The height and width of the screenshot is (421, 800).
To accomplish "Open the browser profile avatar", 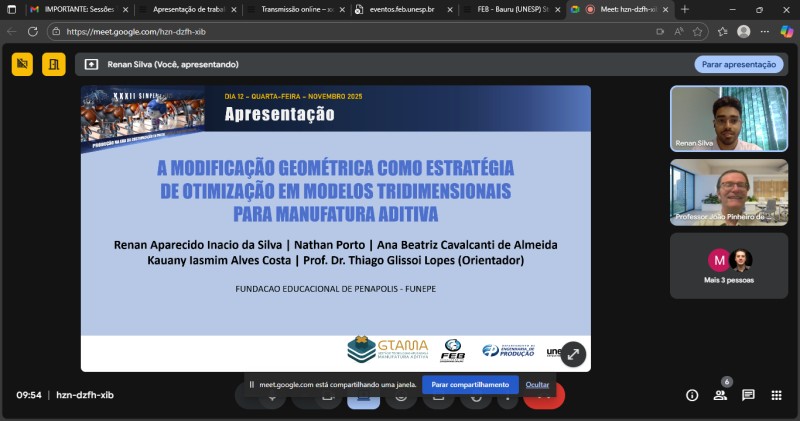I will [744, 31].
